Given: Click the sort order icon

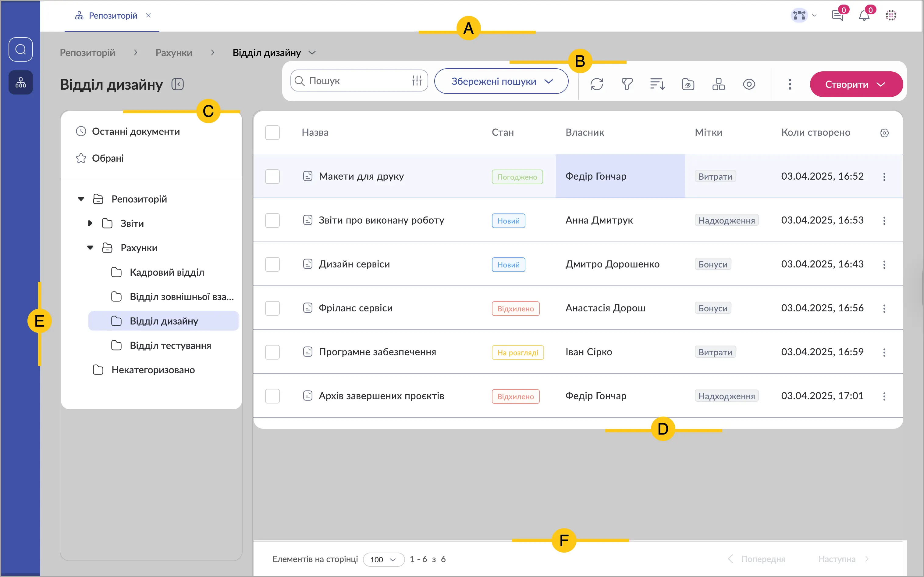Looking at the screenshot, I should pos(657,84).
